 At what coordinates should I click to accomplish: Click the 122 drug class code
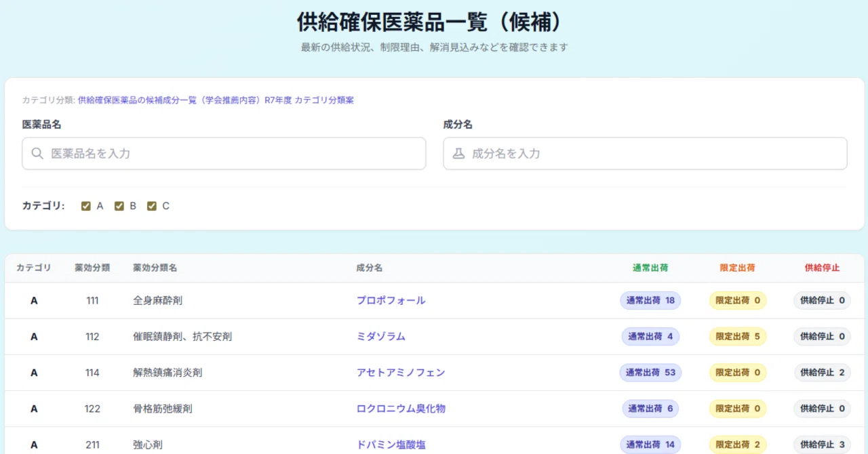coord(92,409)
